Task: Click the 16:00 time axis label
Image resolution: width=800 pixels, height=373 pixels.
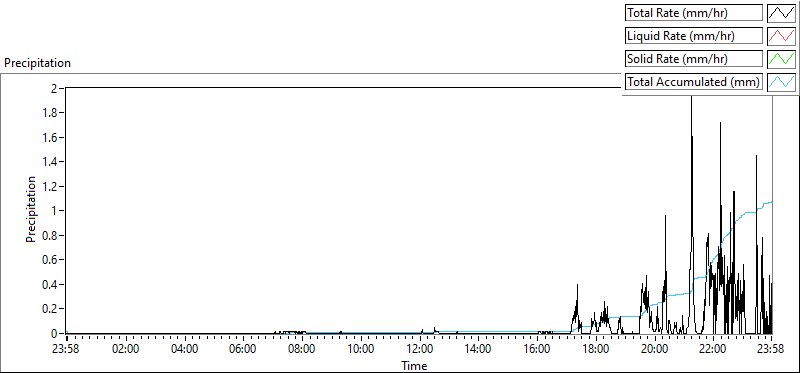Action: [x=537, y=350]
